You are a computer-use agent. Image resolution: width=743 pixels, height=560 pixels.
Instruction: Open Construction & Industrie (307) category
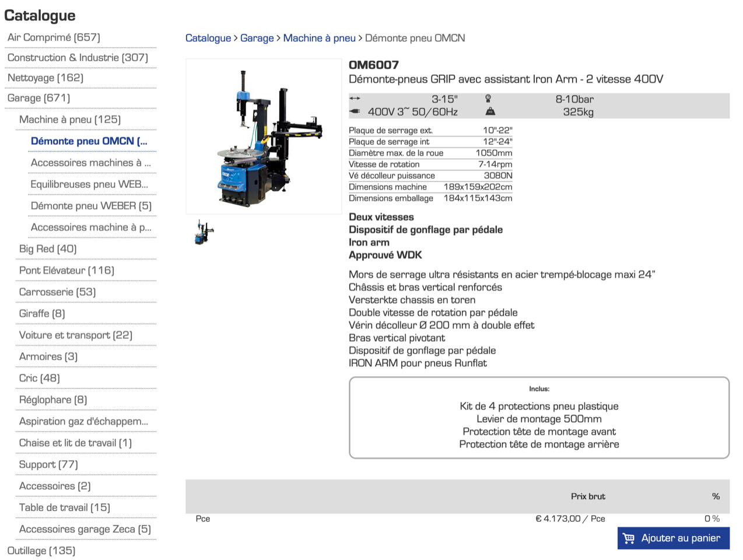(x=78, y=58)
